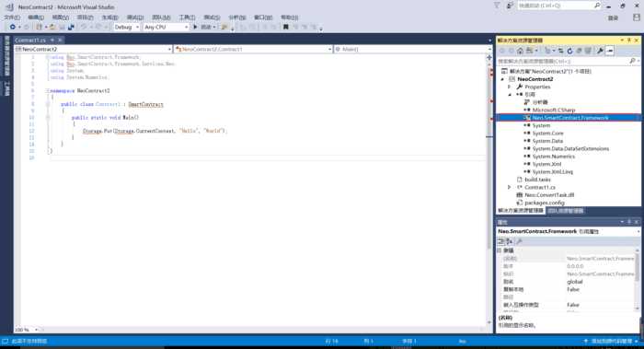Select packages.config file in Solution Explorer

pyautogui.click(x=545, y=204)
